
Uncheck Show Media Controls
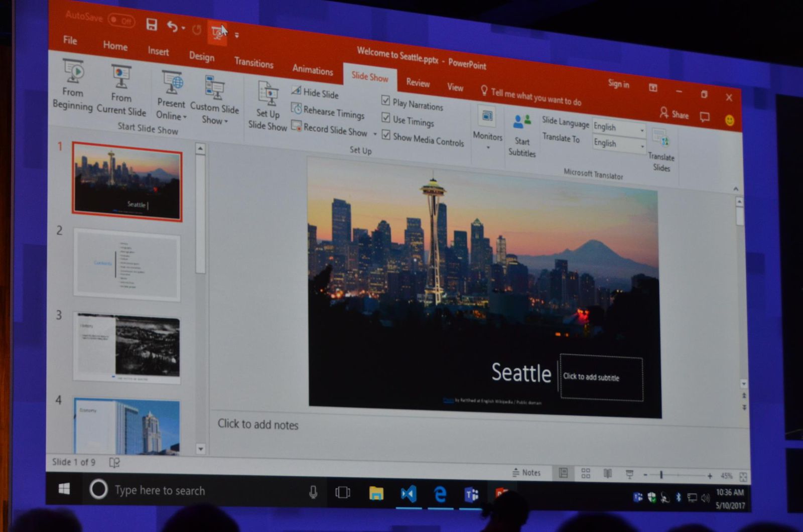[x=385, y=135]
